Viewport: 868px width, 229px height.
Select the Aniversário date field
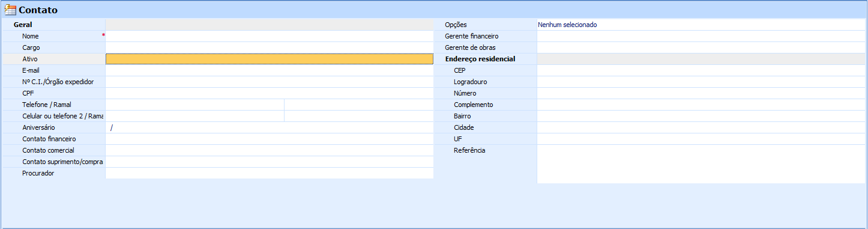coord(270,127)
